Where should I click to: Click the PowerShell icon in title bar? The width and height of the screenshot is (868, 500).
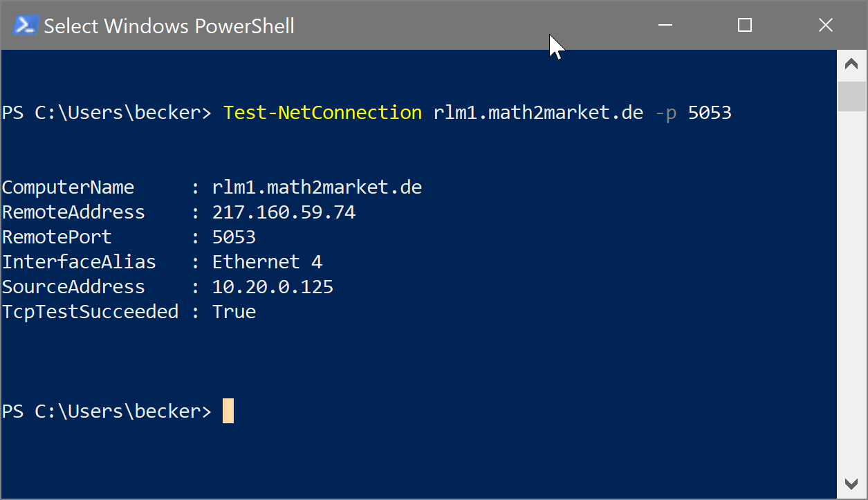tap(25, 26)
